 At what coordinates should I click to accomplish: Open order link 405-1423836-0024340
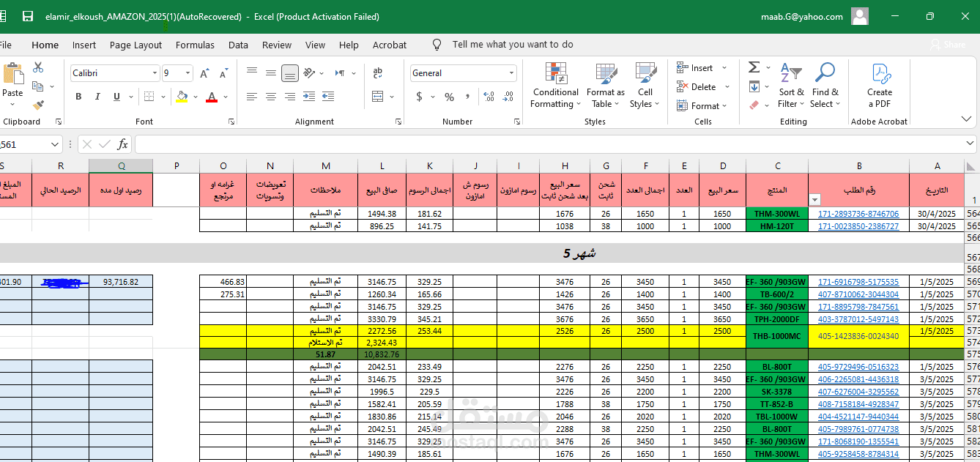858,336
